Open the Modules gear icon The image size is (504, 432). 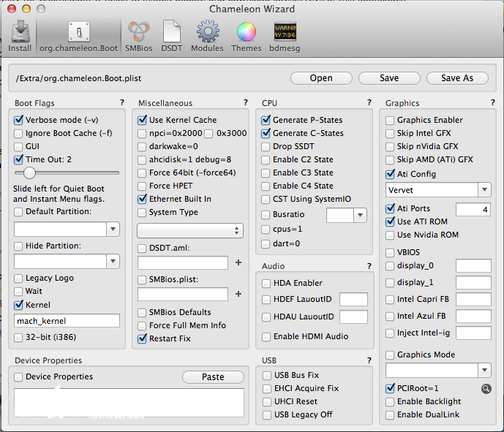(207, 35)
